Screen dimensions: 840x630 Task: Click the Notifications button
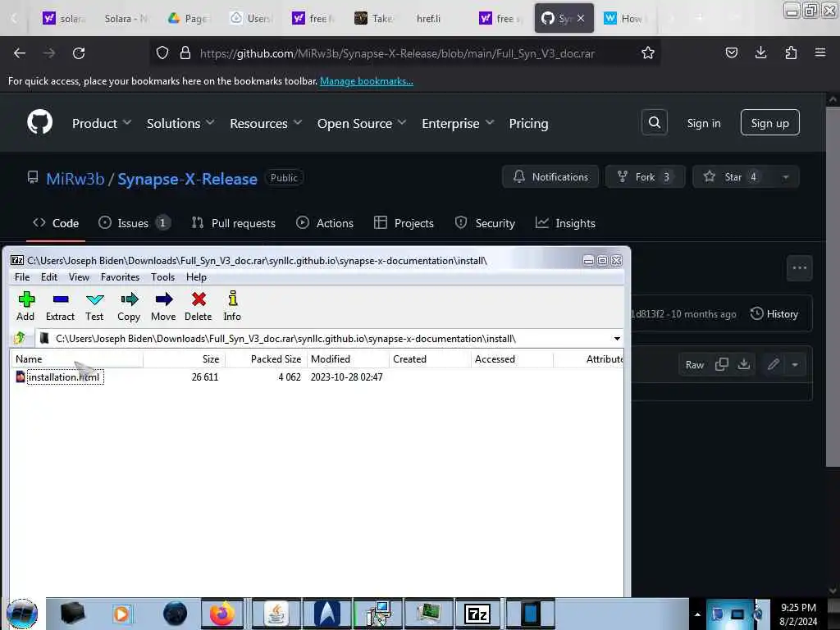pyautogui.click(x=550, y=177)
